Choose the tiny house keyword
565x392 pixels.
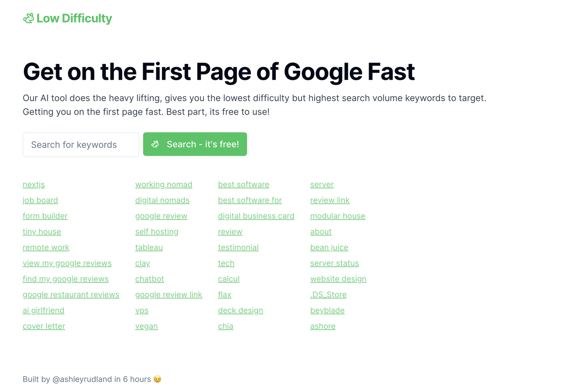(x=42, y=231)
